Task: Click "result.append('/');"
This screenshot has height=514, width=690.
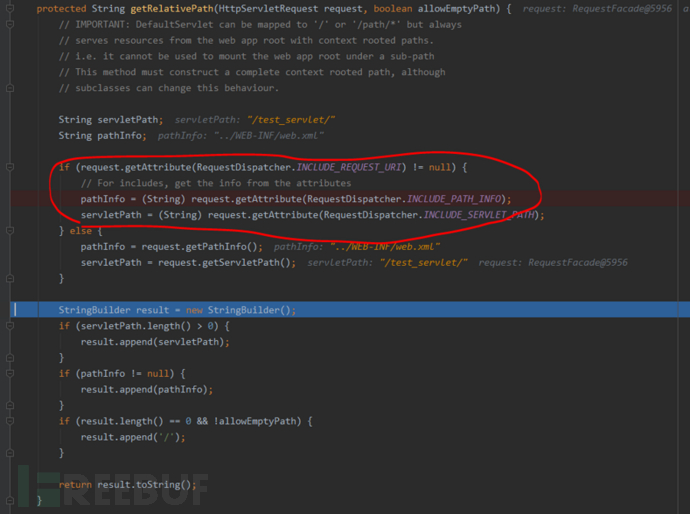Action: tap(133, 437)
